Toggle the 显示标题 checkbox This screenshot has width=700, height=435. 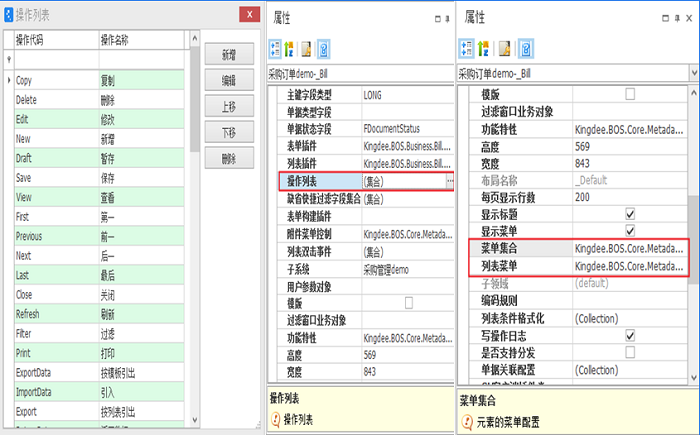click(630, 214)
